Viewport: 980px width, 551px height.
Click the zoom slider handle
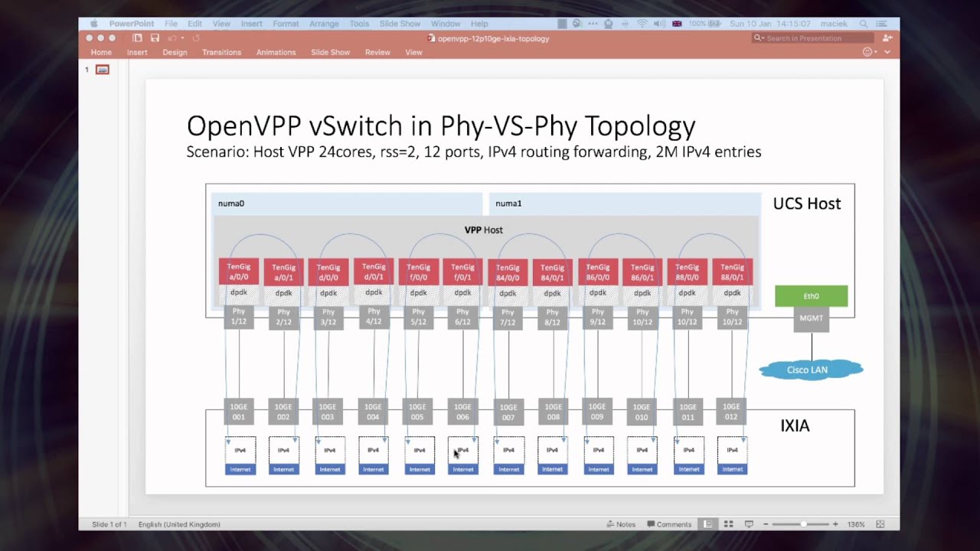click(803, 524)
